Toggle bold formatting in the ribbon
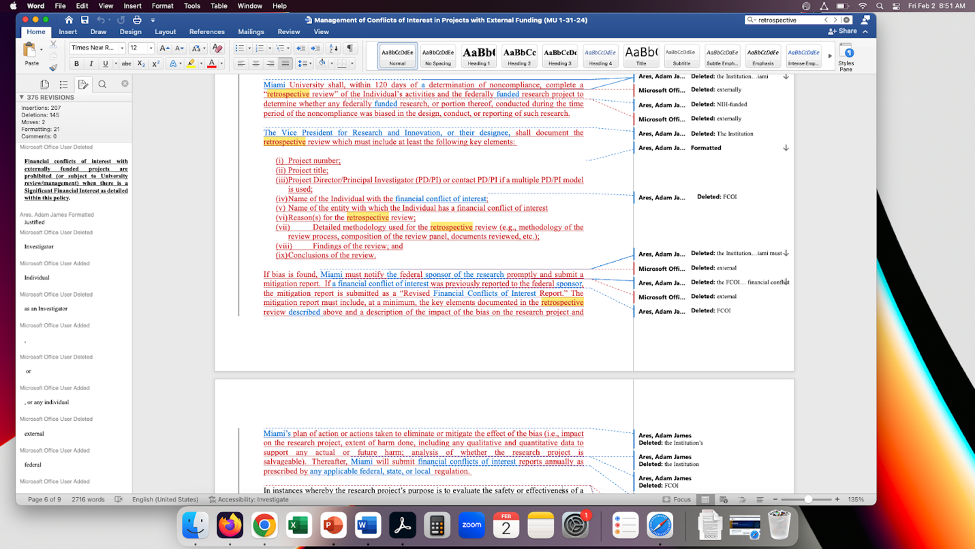Screen dimensions: 977x550 77,64
